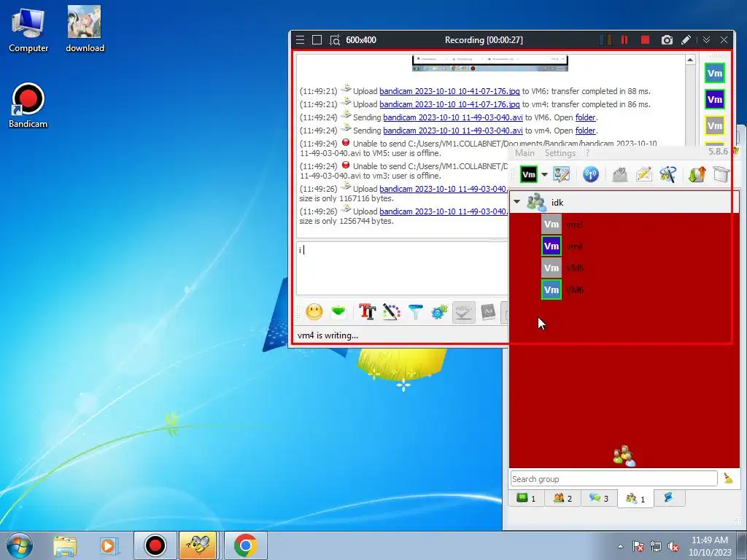
Task: Open Google Chrome from the taskbar
Action: pyautogui.click(x=246, y=545)
